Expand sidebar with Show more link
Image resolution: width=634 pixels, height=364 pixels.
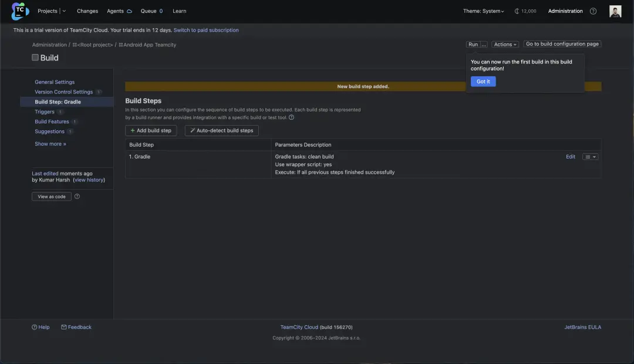pos(50,144)
